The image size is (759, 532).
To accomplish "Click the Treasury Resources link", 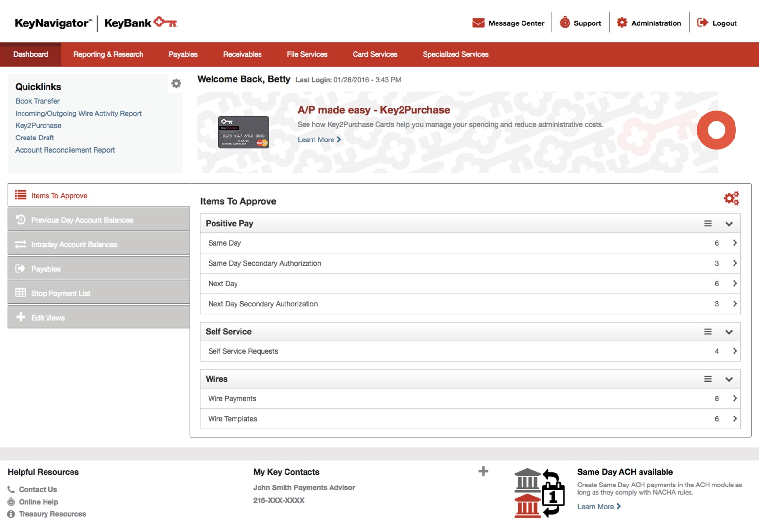I will (52, 514).
